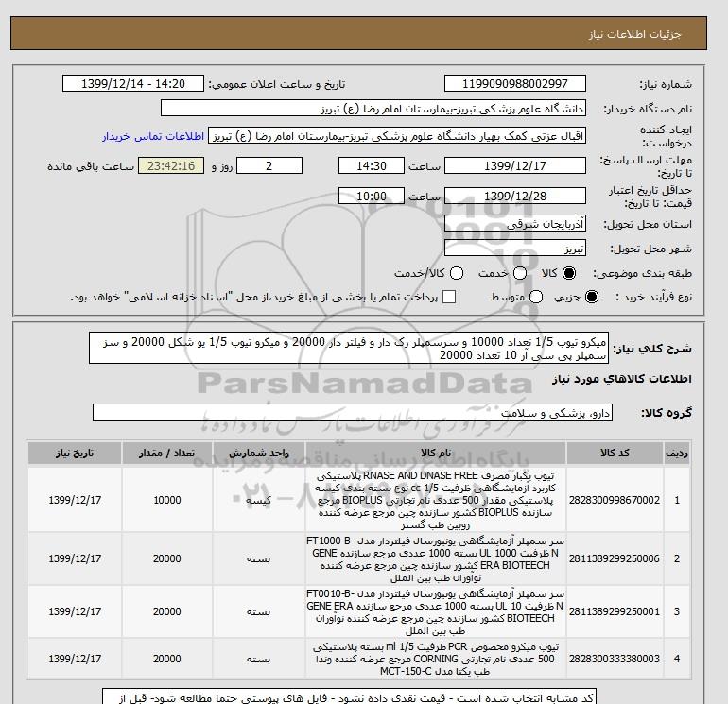728x704 pixels.
Task: Click FT1000-B-N filter tip description
Action: 436,559
